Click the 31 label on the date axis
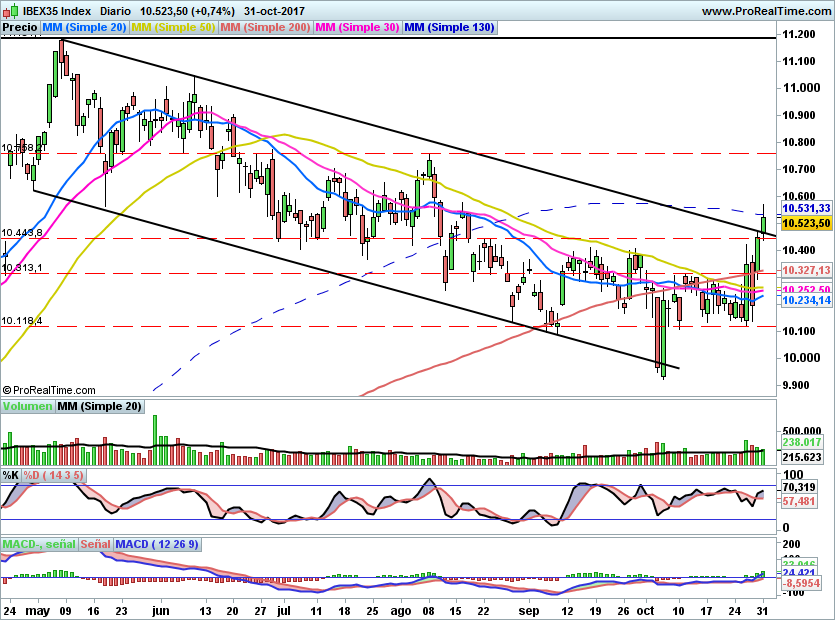The width and height of the screenshot is (835, 620). pyautogui.click(x=762, y=609)
